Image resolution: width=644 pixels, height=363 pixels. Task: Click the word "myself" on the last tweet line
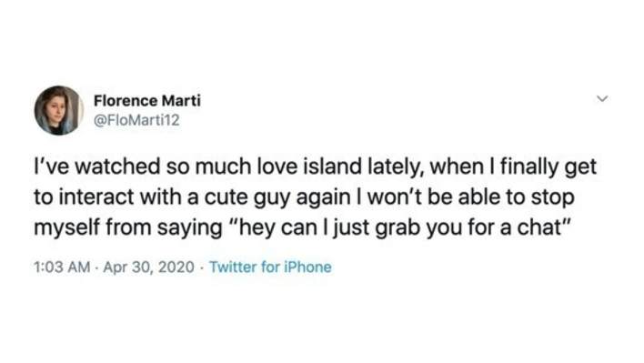(x=67, y=228)
